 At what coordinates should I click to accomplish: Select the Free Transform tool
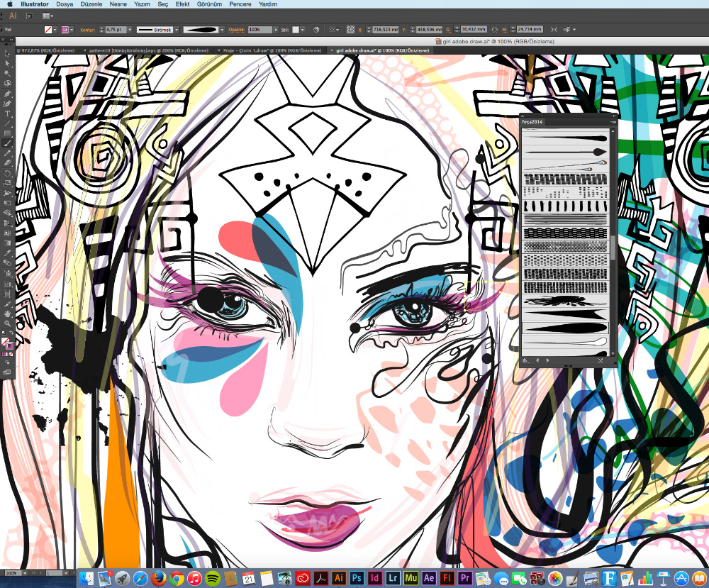(7, 203)
